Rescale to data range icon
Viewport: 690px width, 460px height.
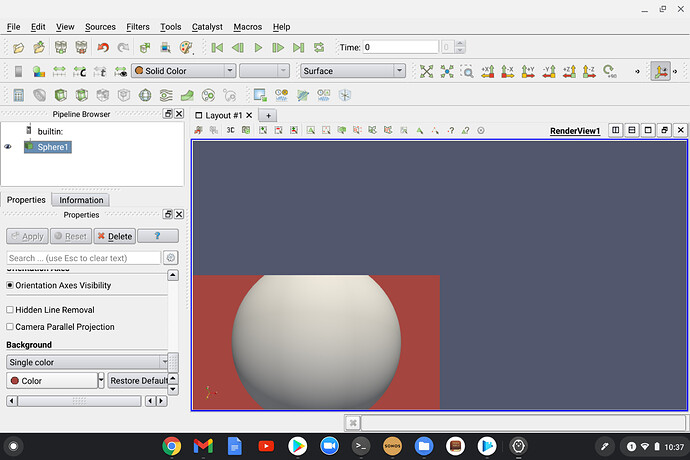pos(59,71)
